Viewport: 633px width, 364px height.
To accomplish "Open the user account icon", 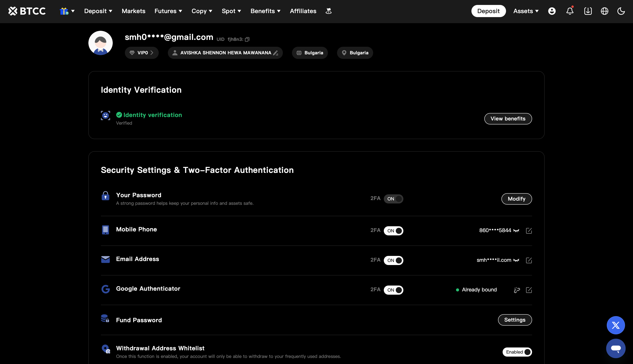I will pos(552,11).
